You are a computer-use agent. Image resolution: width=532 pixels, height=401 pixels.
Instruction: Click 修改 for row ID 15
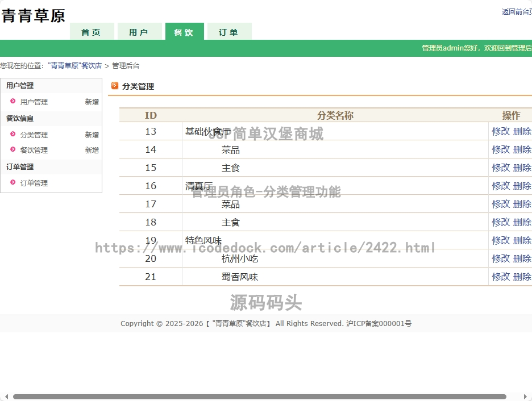[501, 168]
